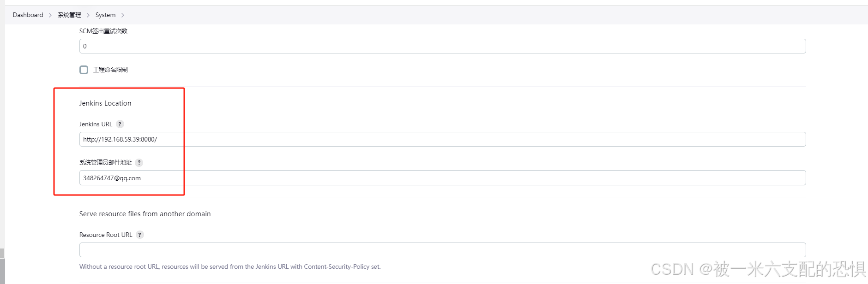Expand the chevron after Dashboard breadcrumb

(x=50, y=15)
